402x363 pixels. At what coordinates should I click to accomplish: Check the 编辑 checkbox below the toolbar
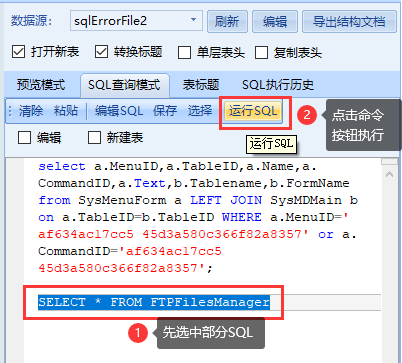24,137
